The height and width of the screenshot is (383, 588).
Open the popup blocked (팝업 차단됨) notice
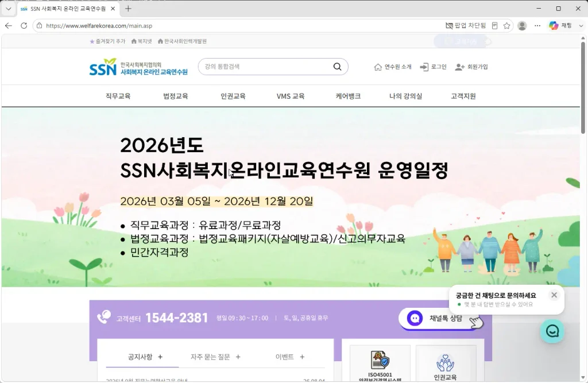click(x=465, y=25)
